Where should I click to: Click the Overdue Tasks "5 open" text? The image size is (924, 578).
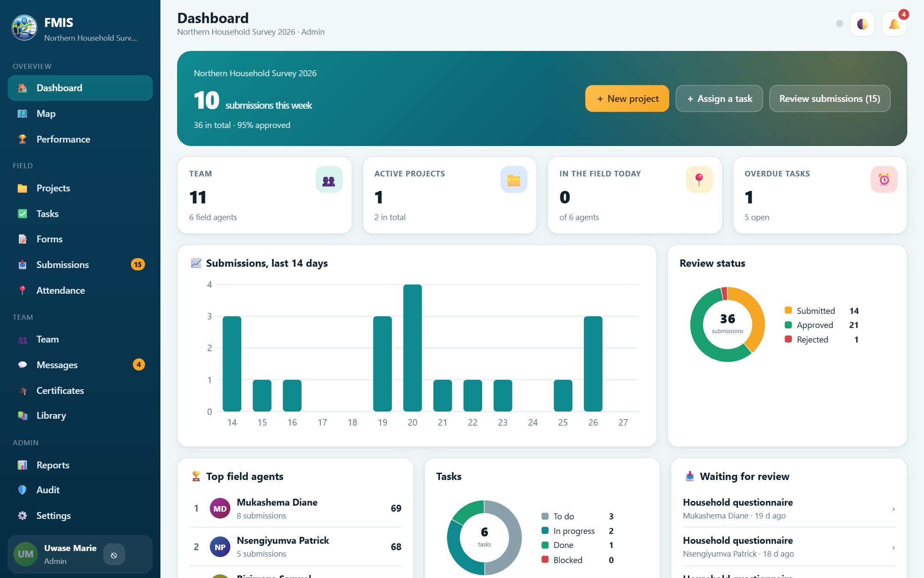[757, 217]
